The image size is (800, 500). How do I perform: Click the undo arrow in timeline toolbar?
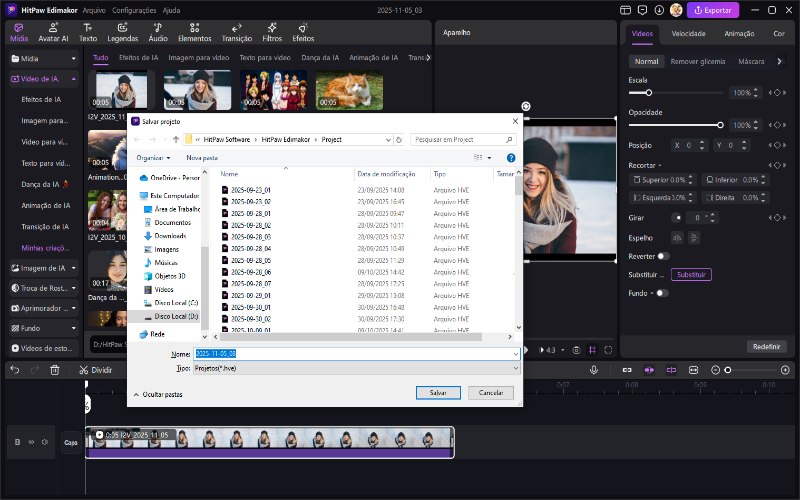[15, 370]
